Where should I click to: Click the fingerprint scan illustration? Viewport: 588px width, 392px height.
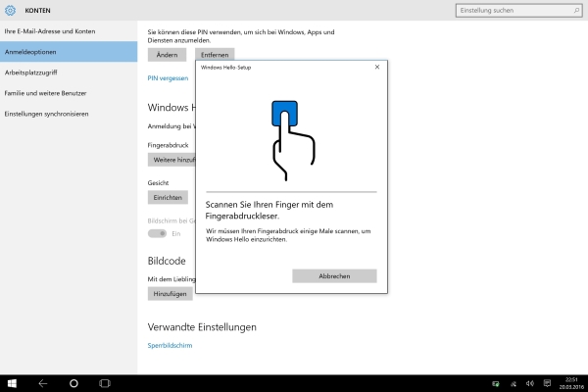coord(293,141)
